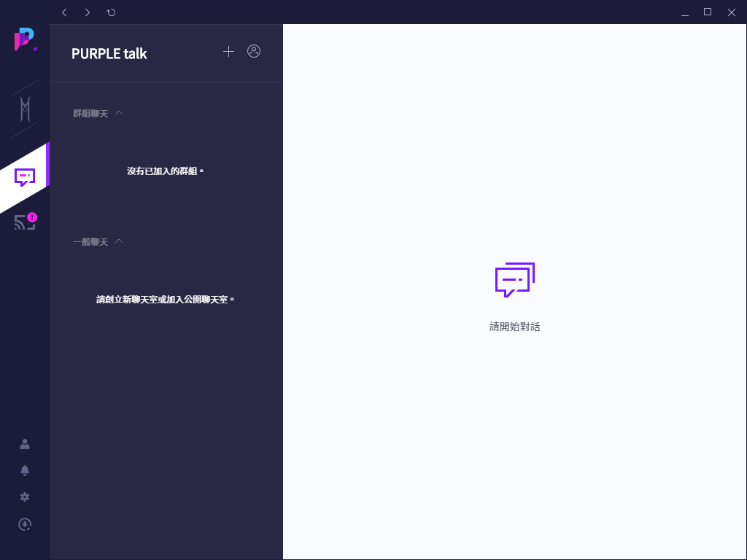
Task: Refresh the page with the reload icon
Action: 111,12
